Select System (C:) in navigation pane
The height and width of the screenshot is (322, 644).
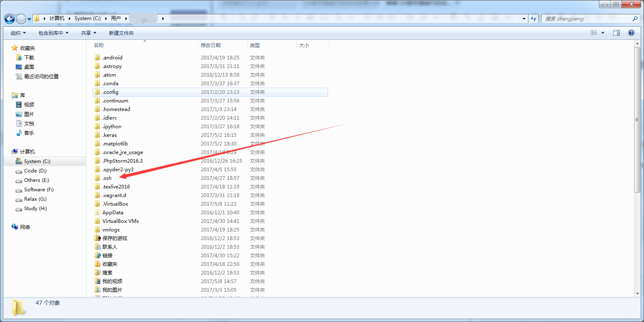[44, 161]
